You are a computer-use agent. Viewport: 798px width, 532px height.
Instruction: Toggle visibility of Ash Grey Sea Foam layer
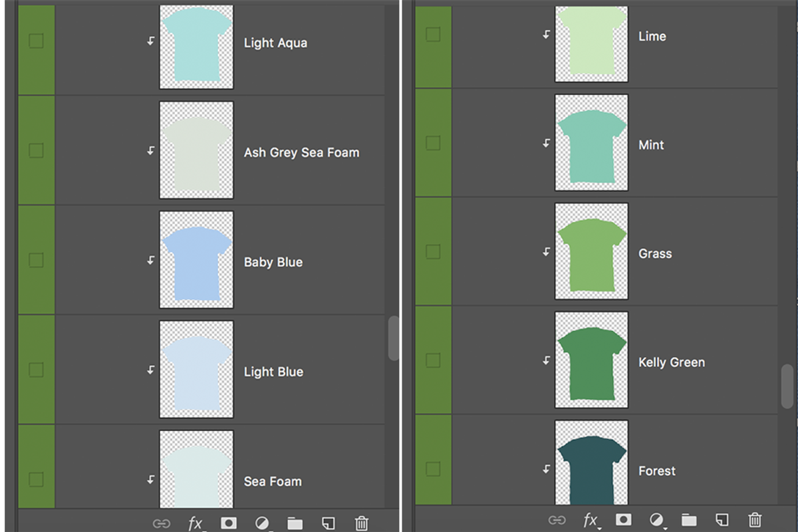coord(36,150)
